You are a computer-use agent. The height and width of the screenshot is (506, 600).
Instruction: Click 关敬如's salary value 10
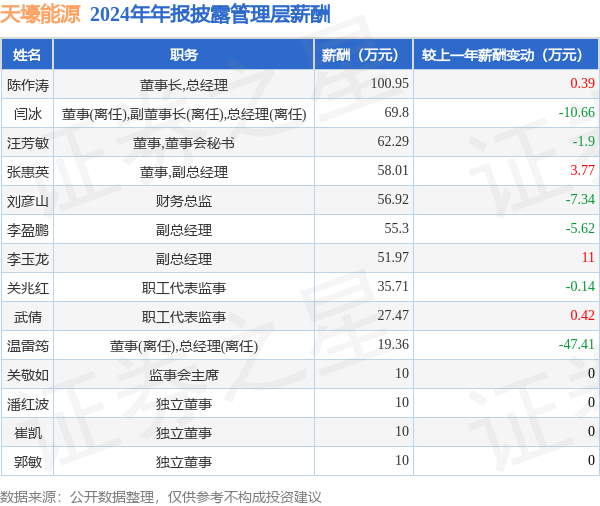(x=402, y=373)
